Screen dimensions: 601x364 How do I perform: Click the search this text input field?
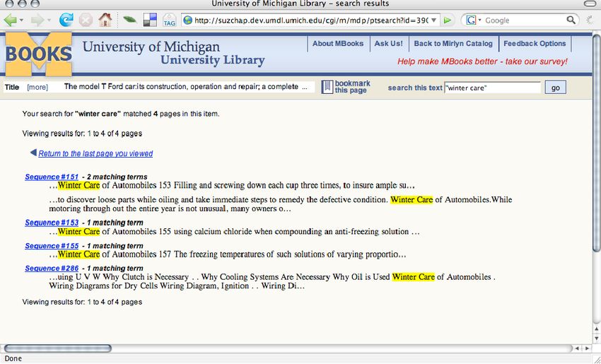click(x=493, y=88)
